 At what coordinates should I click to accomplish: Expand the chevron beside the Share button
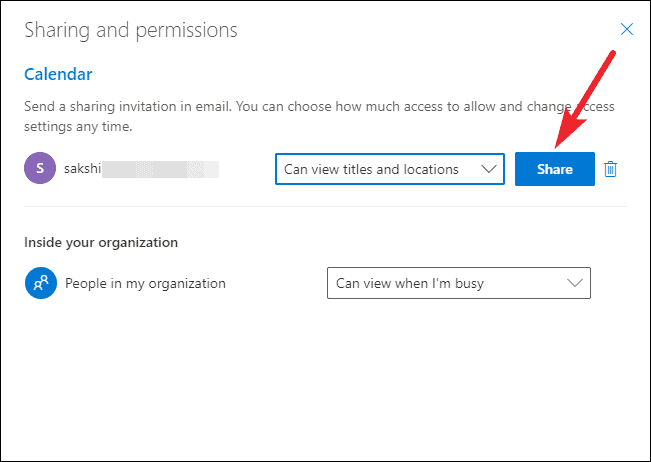489,169
